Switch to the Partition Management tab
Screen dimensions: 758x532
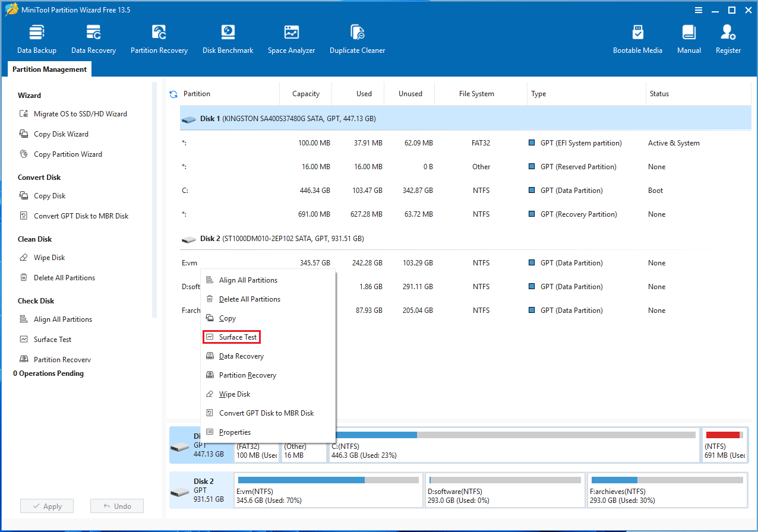pos(49,69)
